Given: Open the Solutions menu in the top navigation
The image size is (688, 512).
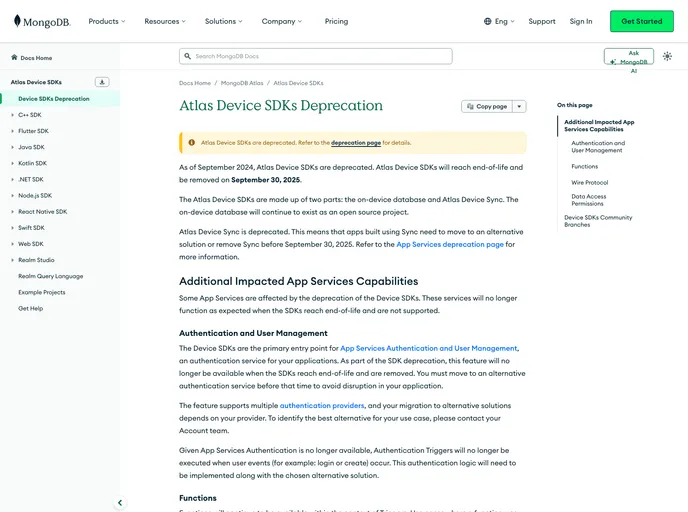Looking at the screenshot, I should [x=225, y=21].
